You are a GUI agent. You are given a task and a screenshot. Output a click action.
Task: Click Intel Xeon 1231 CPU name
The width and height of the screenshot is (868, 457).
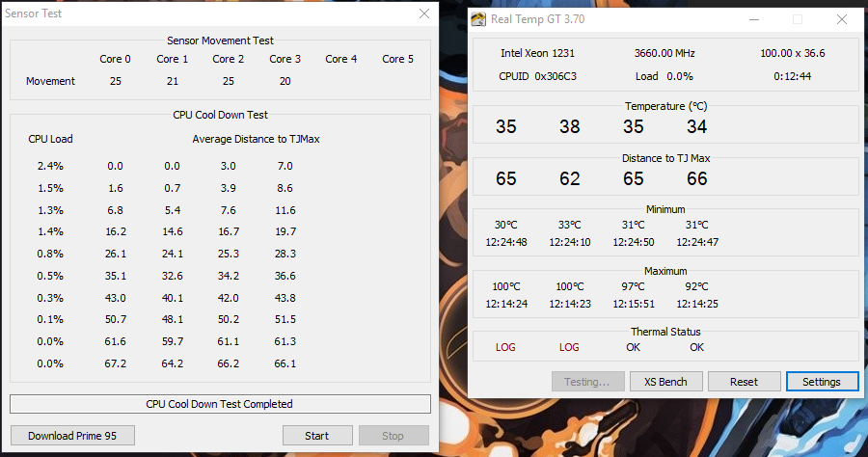537,53
